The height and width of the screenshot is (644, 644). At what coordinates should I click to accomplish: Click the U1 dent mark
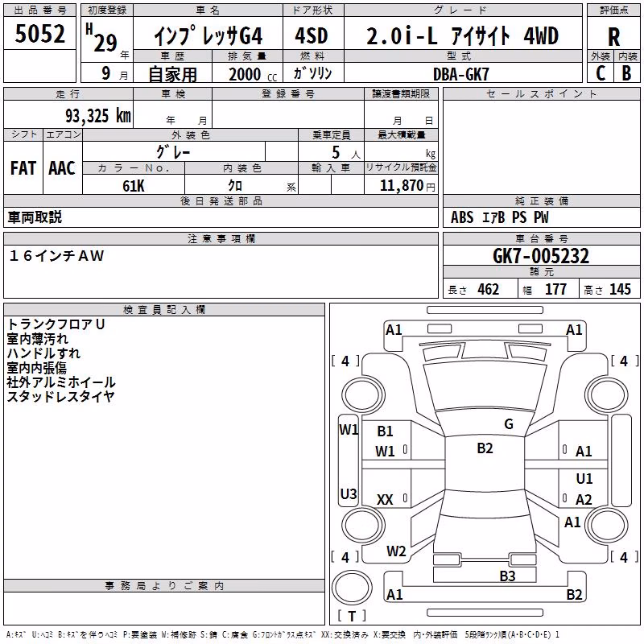[x=584, y=479]
